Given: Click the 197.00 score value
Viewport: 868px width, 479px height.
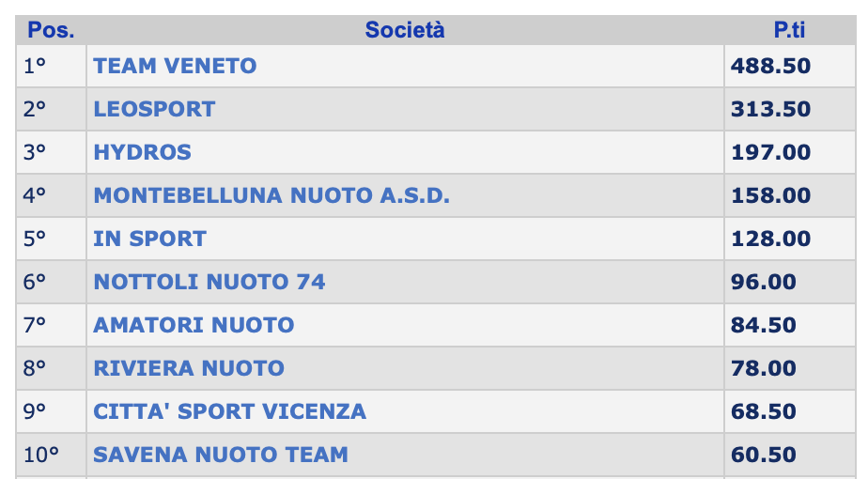Looking at the screenshot, I should 771,152.
